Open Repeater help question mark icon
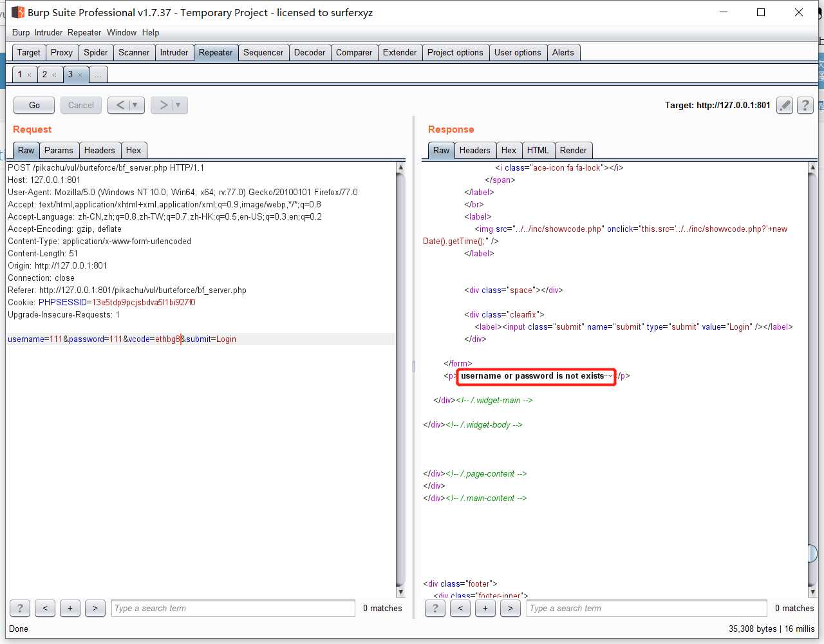 (x=805, y=106)
